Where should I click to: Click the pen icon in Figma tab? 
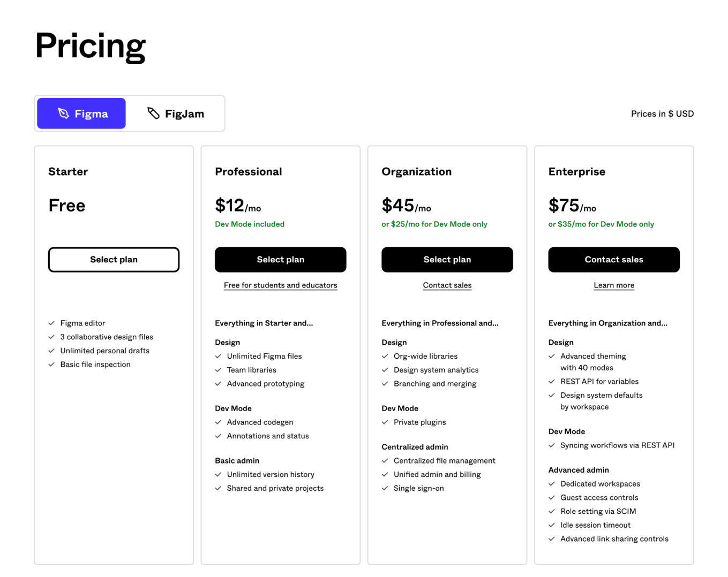click(63, 113)
